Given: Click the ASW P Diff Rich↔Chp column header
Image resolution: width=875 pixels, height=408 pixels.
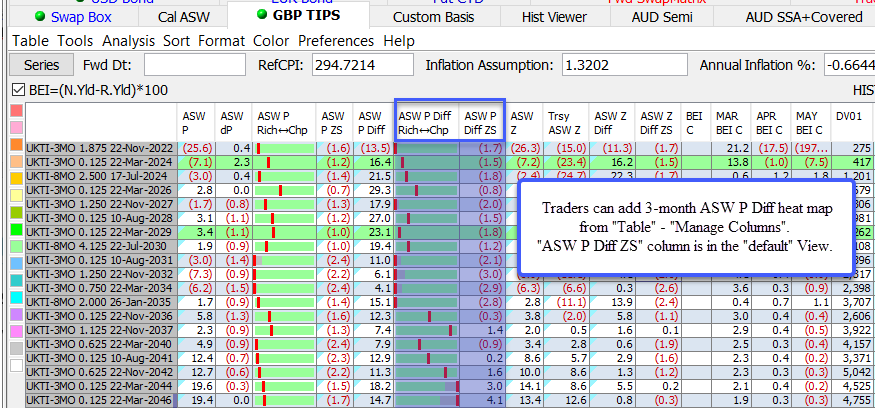Looking at the screenshot, I should 426,122.
